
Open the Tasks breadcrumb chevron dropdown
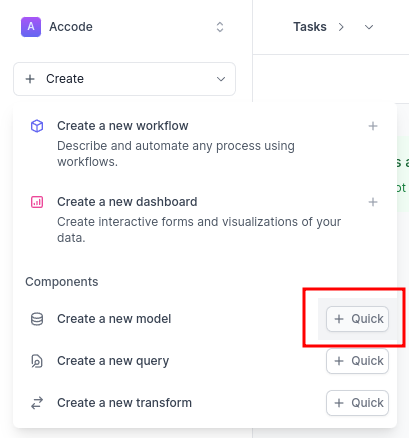tap(369, 27)
